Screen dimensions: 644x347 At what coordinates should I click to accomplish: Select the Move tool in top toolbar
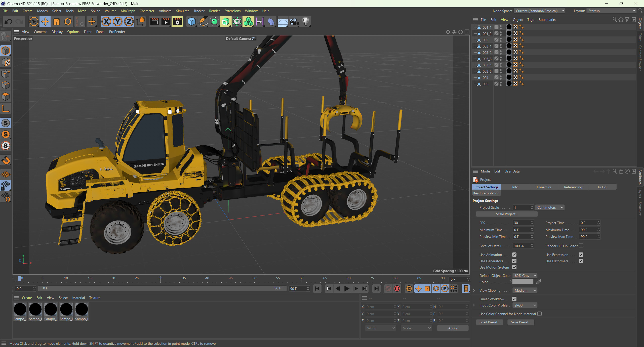pyautogui.click(x=45, y=22)
